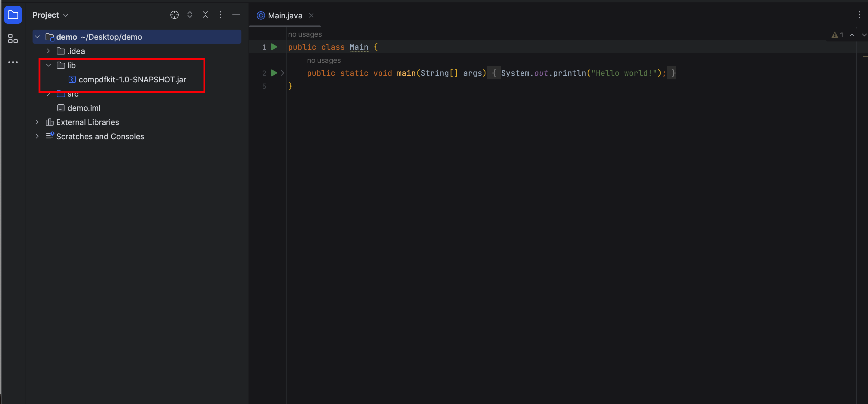
Task: Expand External Libraries node
Action: (x=37, y=122)
